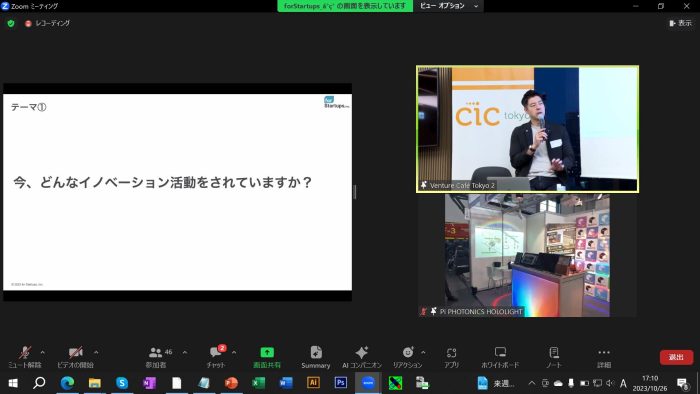Open the Summary tool
The height and width of the screenshot is (394, 700).
(x=316, y=357)
